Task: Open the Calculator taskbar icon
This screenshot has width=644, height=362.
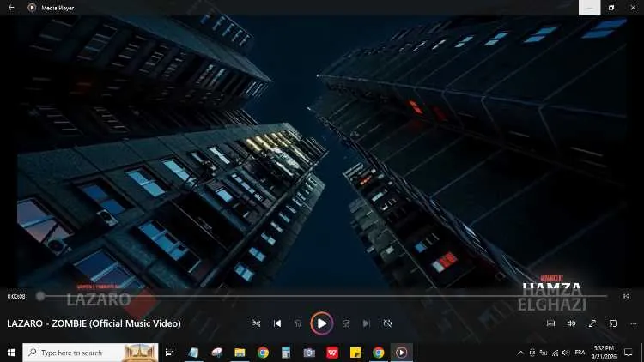Action: pyautogui.click(x=286, y=353)
